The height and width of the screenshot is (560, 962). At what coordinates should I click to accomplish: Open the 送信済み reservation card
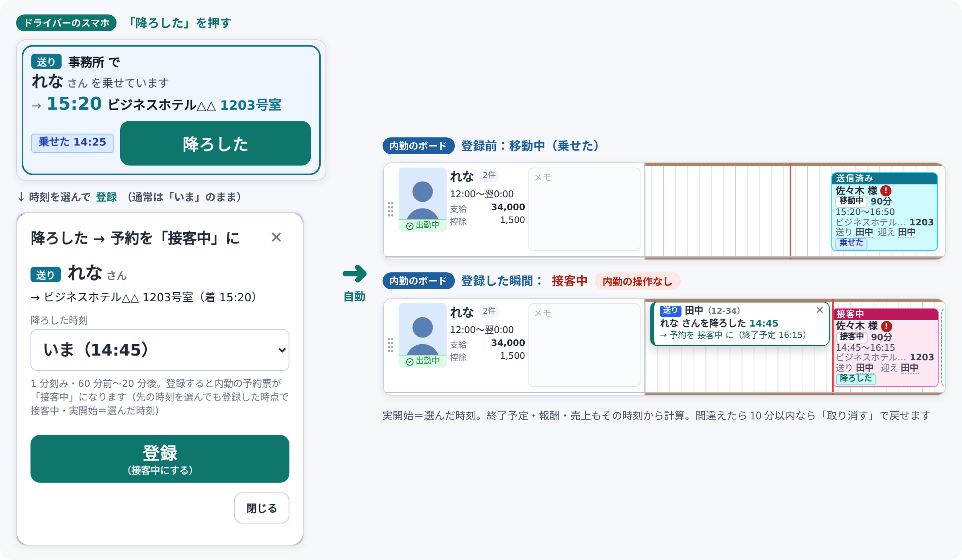pos(884,212)
